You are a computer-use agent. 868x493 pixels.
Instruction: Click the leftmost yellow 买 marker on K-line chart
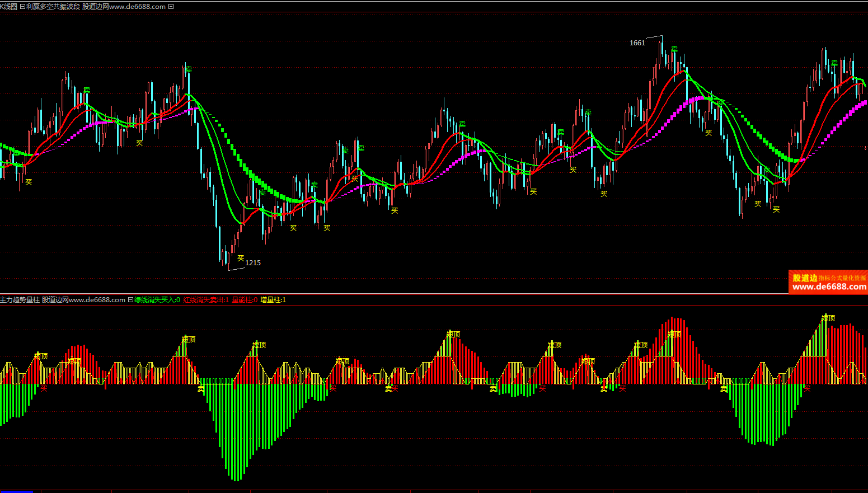[29, 182]
